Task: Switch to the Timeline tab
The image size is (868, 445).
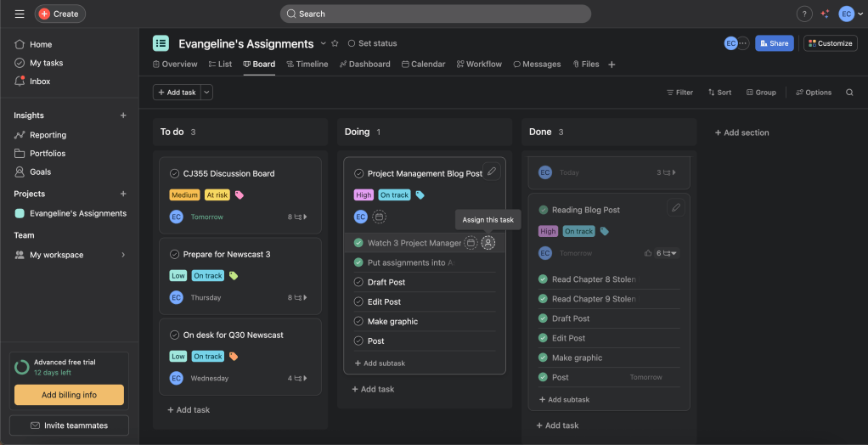Action: [x=307, y=64]
